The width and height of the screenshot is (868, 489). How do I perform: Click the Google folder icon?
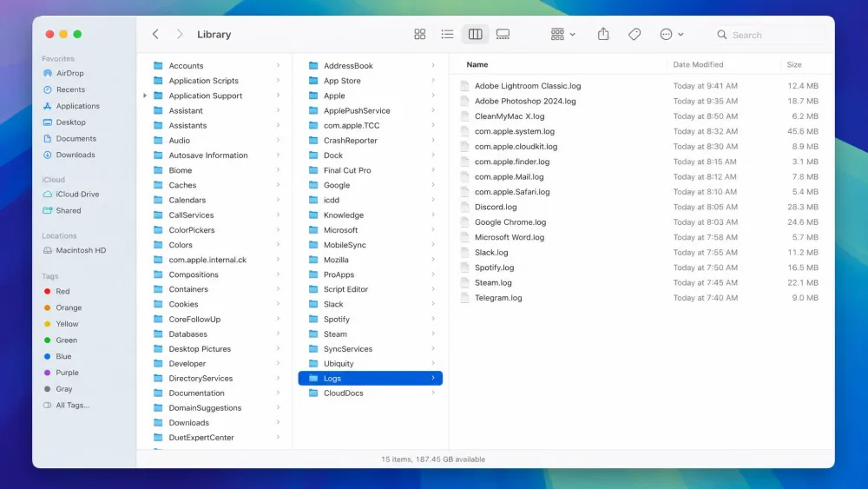point(313,185)
